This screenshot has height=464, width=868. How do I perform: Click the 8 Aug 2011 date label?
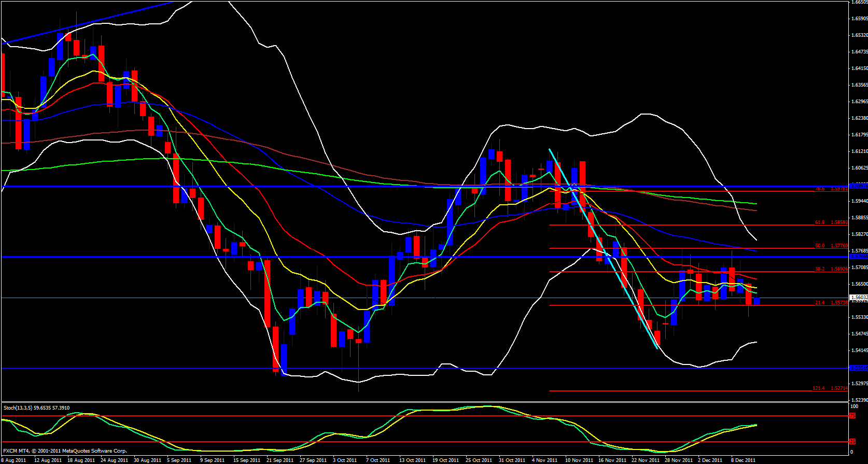14,460
